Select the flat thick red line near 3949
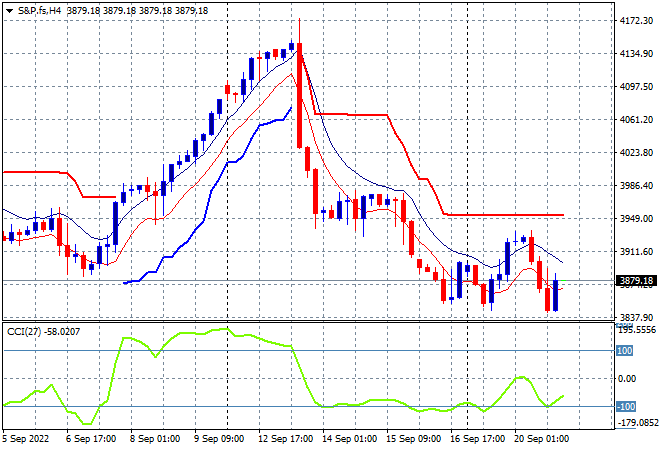660x450 pixels. tap(505, 215)
